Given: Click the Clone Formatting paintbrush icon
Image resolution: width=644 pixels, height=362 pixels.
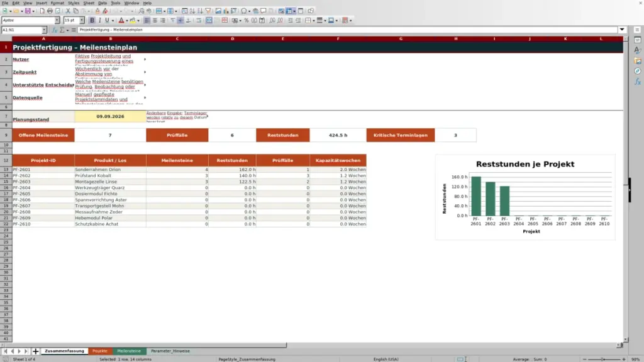Looking at the screenshot, I should point(97,11).
